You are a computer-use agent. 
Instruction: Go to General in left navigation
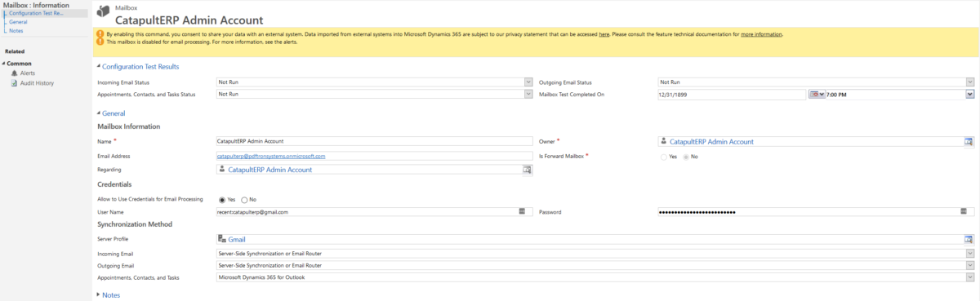click(18, 22)
